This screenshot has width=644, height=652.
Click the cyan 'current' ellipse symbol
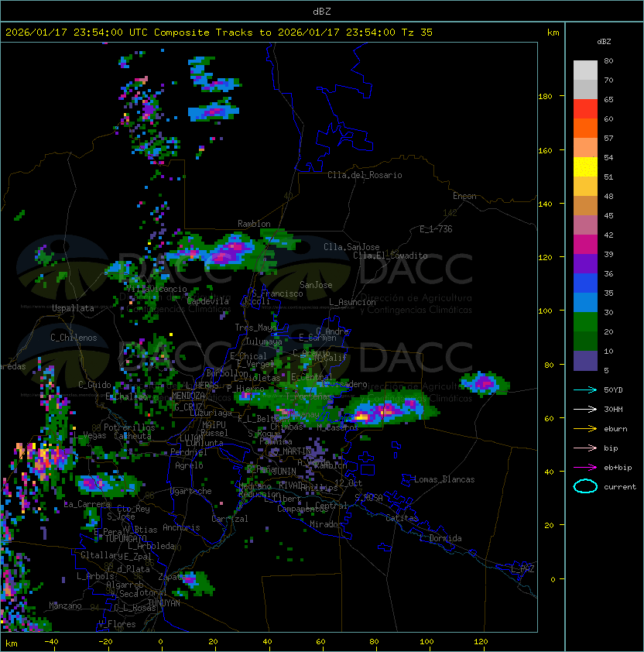pos(585,486)
